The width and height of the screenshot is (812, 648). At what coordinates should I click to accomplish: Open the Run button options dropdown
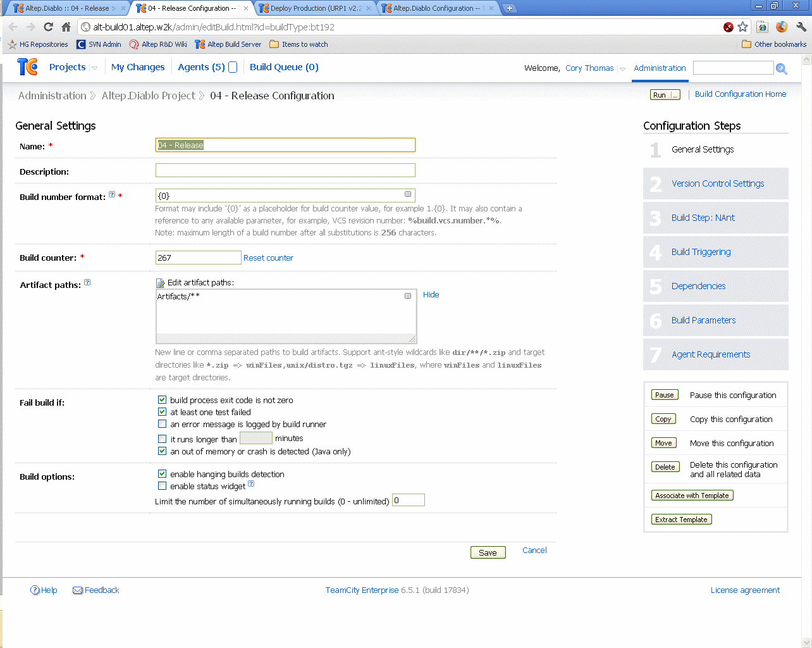tap(675, 95)
